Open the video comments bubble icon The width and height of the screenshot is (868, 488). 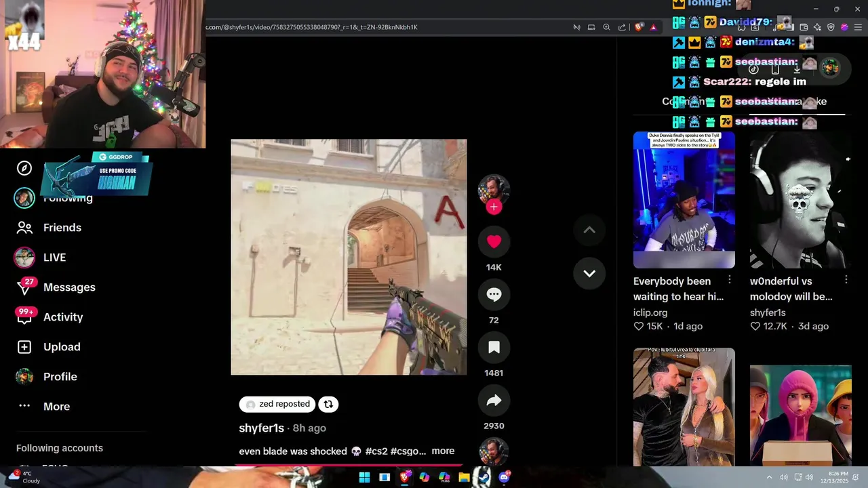pos(494,294)
